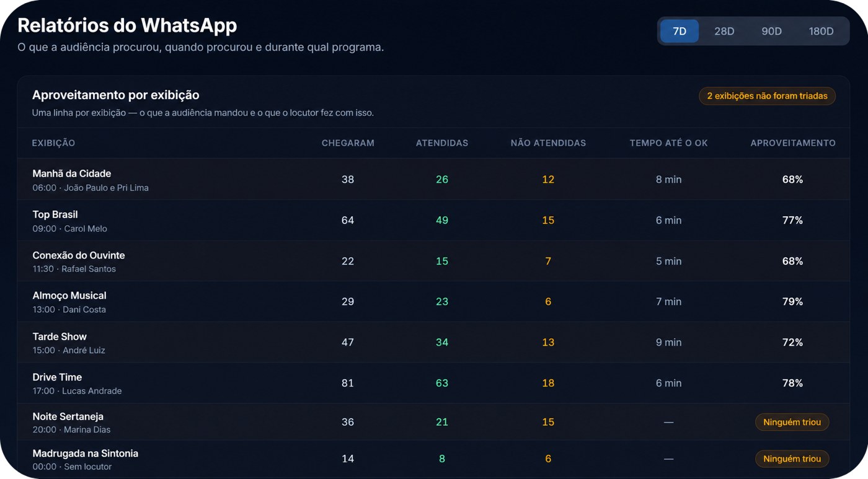Open the '2 exibições não foram triadas' badge

pyautogui.click(x=767, y=96)
